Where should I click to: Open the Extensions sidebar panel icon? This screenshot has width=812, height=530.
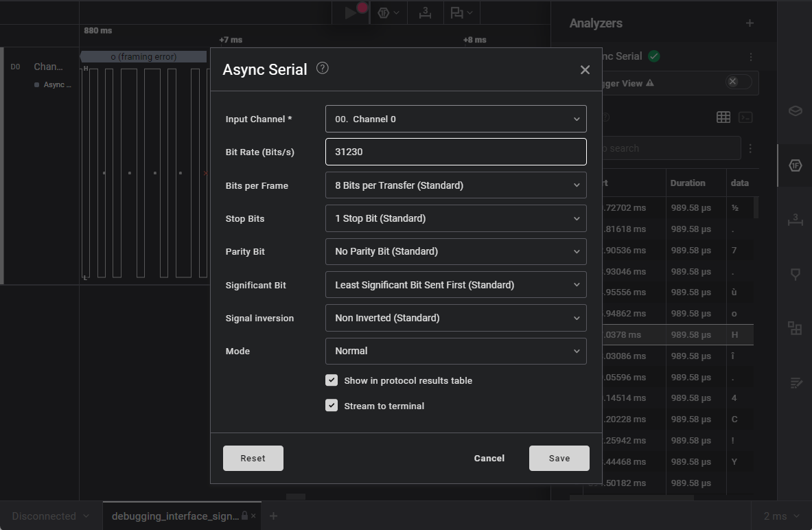795,328
